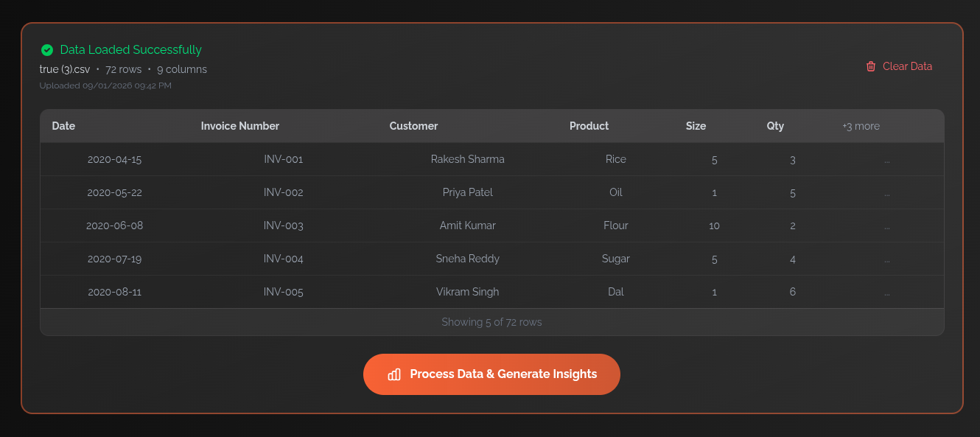Click the trash icon beside Clear Data

[872, 66]
